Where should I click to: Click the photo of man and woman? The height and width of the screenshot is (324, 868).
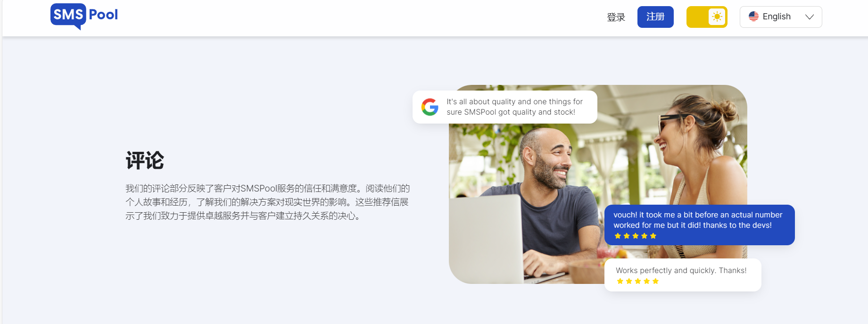(x=598, y=184)
